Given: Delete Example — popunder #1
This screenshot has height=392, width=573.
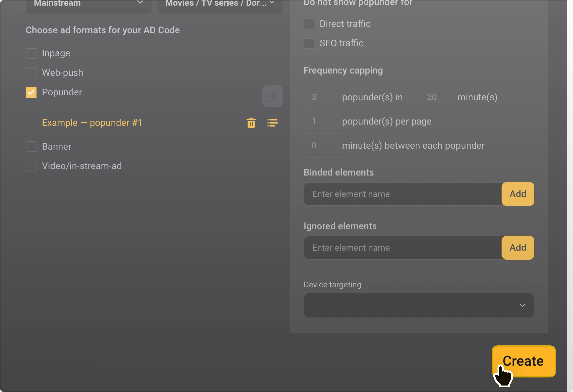Looking at the screenshot, I should (x=251, y=123).
